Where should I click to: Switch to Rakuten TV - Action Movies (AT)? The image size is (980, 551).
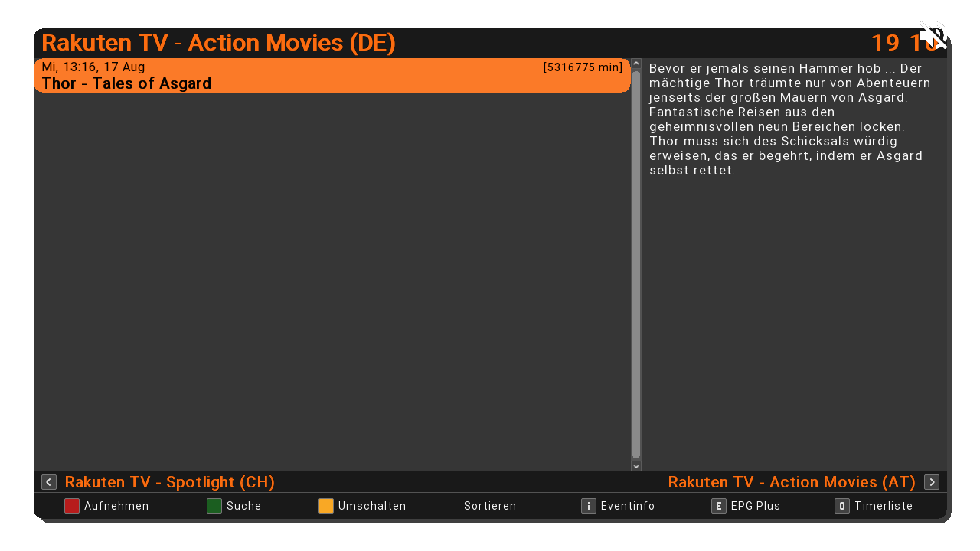[792, 482]
